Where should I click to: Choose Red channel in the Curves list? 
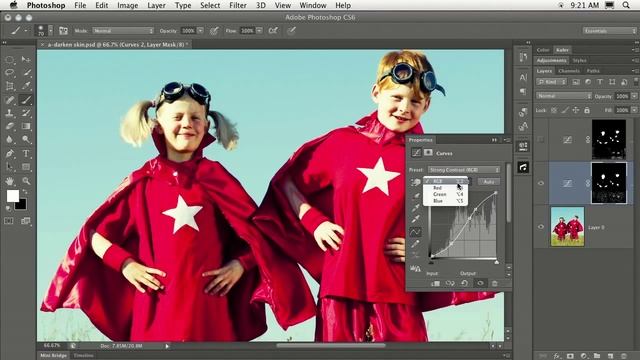pyautogui.click(x=445, y=188)
